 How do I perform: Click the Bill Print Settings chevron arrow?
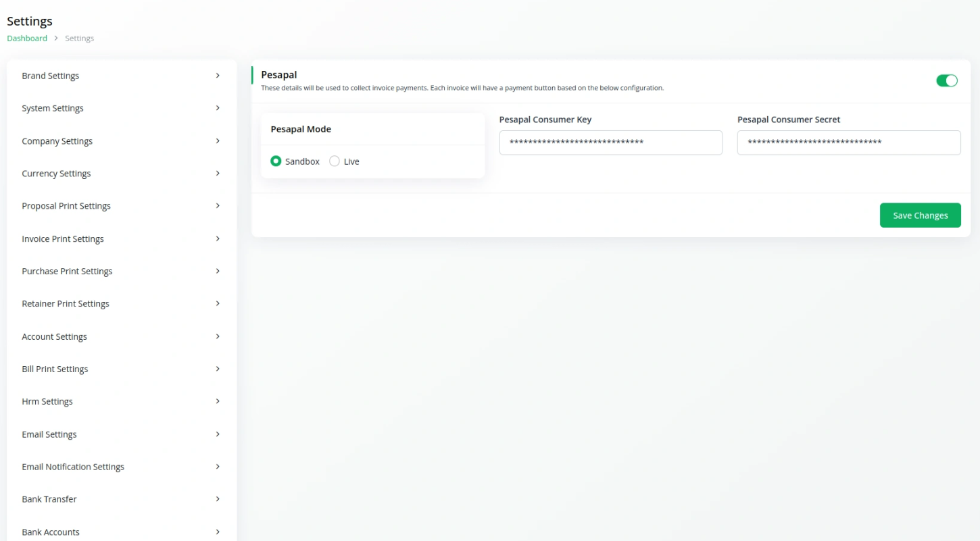218,369
